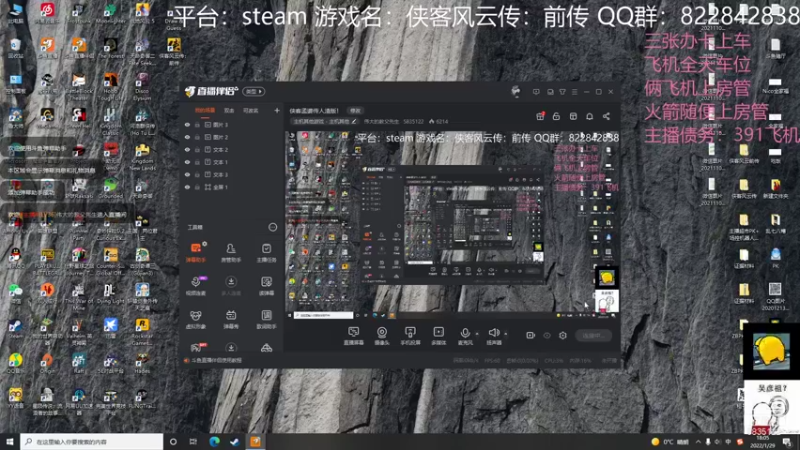Open the 多人连麦 tool
The width and height of the screenshot is (800, 450).
[x=231, y=286]
